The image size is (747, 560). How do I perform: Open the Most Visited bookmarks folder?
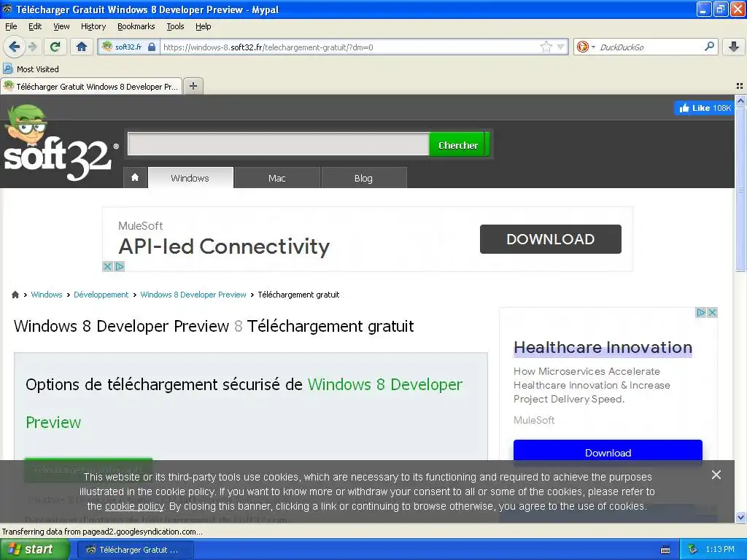31,69
